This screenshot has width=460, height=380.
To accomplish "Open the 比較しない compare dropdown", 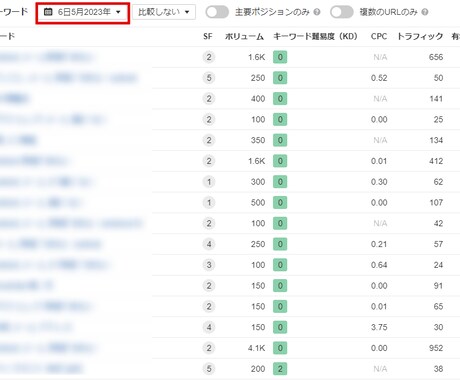I will pyautogui.click(x=164, y=12).
